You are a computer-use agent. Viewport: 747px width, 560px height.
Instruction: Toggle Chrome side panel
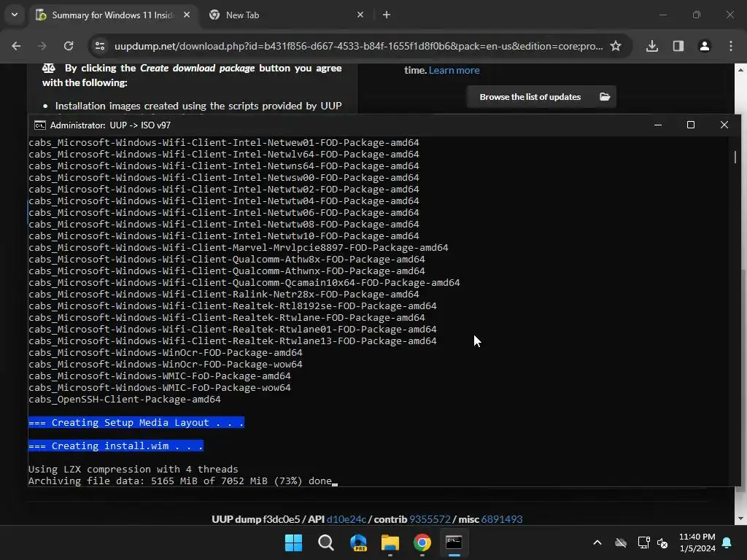678,46
